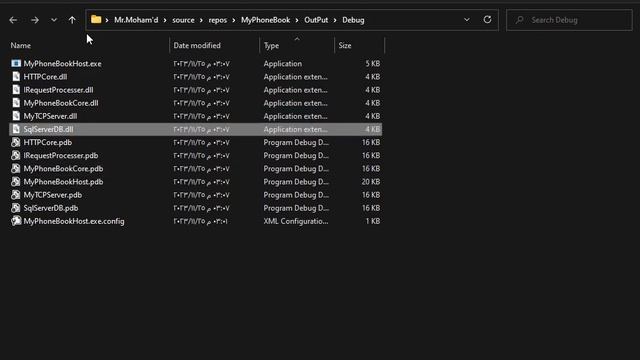Click Application type of MyPhoneBookHost.exe

click(x=283, y=64)
